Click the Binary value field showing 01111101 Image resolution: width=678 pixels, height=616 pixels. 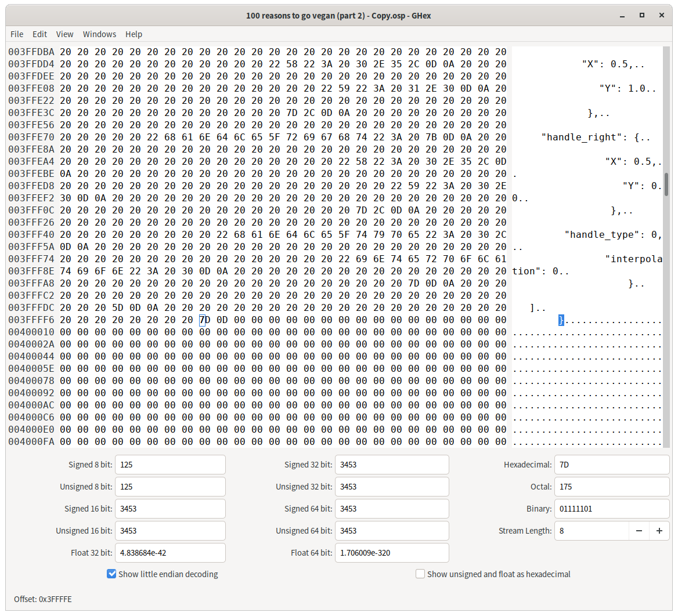coord(611,509)
